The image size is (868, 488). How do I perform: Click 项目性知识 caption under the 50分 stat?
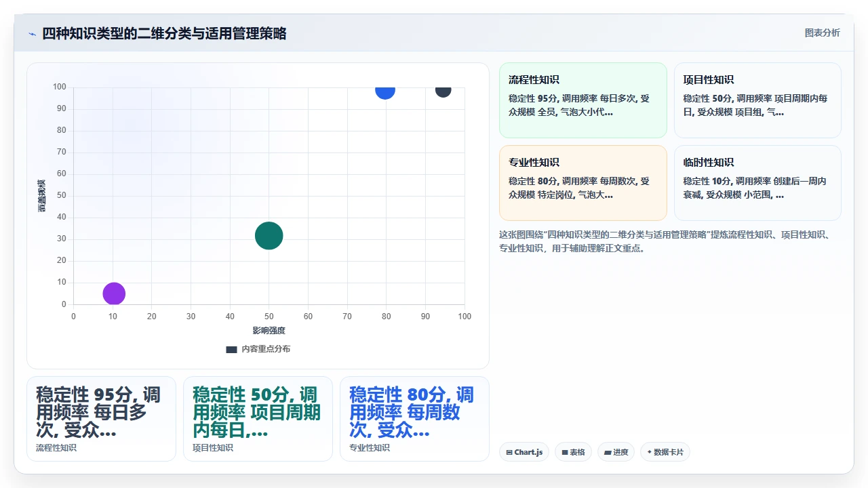point(213,448)
